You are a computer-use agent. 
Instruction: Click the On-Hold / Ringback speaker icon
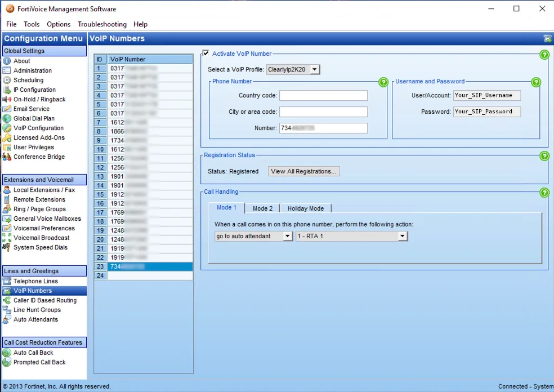(7, 99)
